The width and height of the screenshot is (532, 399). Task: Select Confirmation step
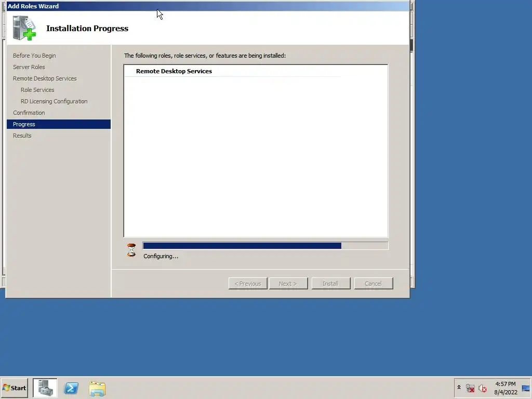click(x=29, y=113)
